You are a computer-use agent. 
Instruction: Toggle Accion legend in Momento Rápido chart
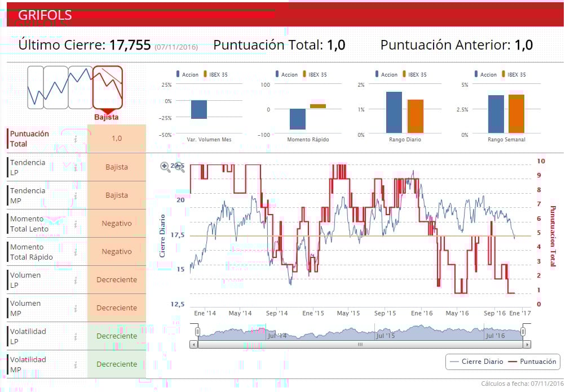point(286,74)
